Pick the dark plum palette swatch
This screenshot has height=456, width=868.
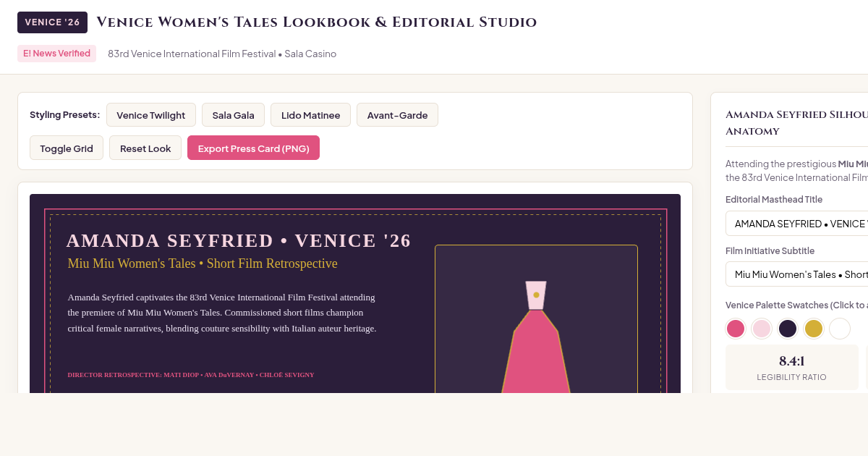click(x=788, y=329)
